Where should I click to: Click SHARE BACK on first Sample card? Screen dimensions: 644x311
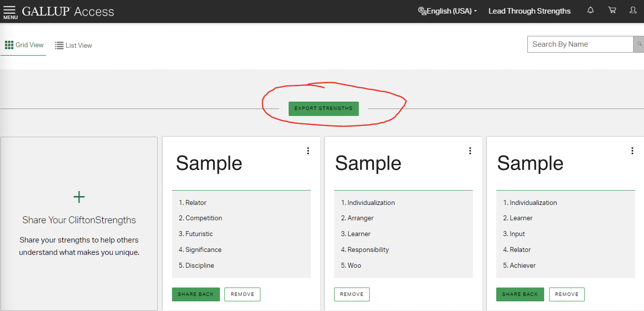coord(195,294)
